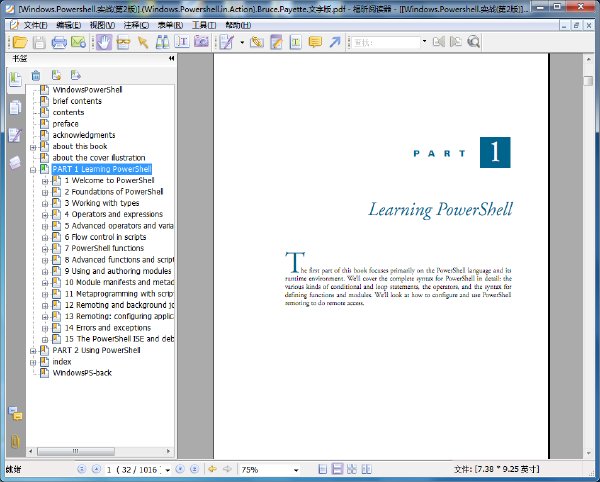Open the 编辑(E) menu
The width and height of the screenshot is (600, 482).
pos(68,25)
